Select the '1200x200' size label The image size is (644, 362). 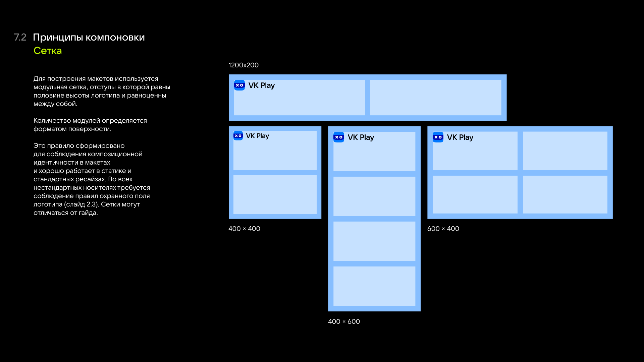[244, 65]
